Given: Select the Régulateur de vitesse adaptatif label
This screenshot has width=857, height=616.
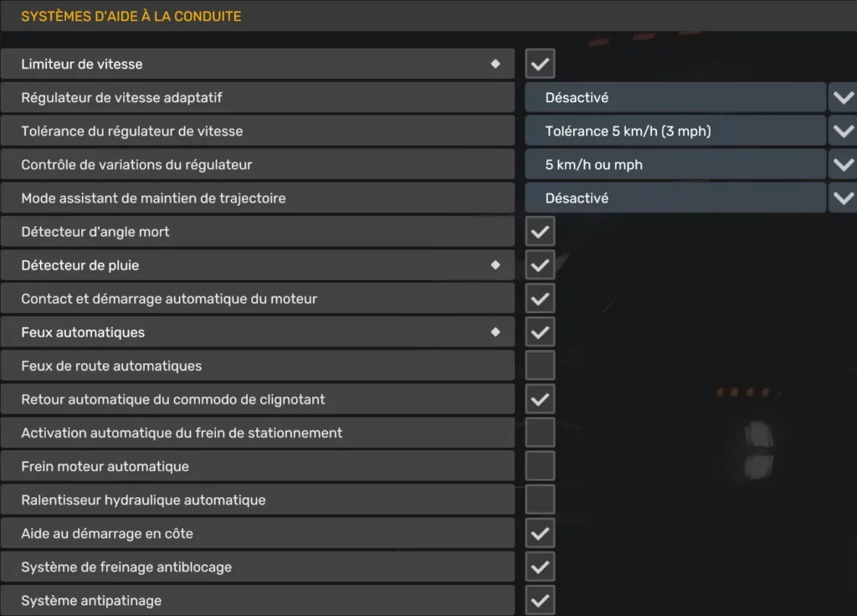Looking at the screenshot, I should pyautogui.click(x=121, y=98).
